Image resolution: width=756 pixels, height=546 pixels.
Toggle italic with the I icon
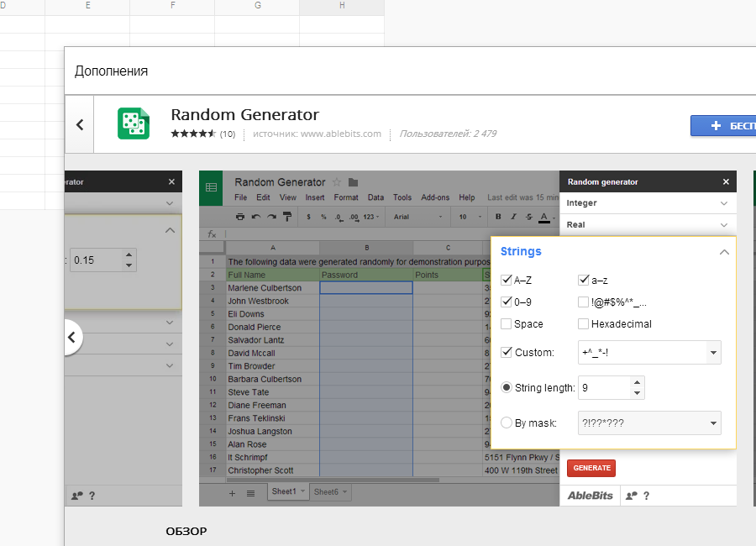point(513,217)
